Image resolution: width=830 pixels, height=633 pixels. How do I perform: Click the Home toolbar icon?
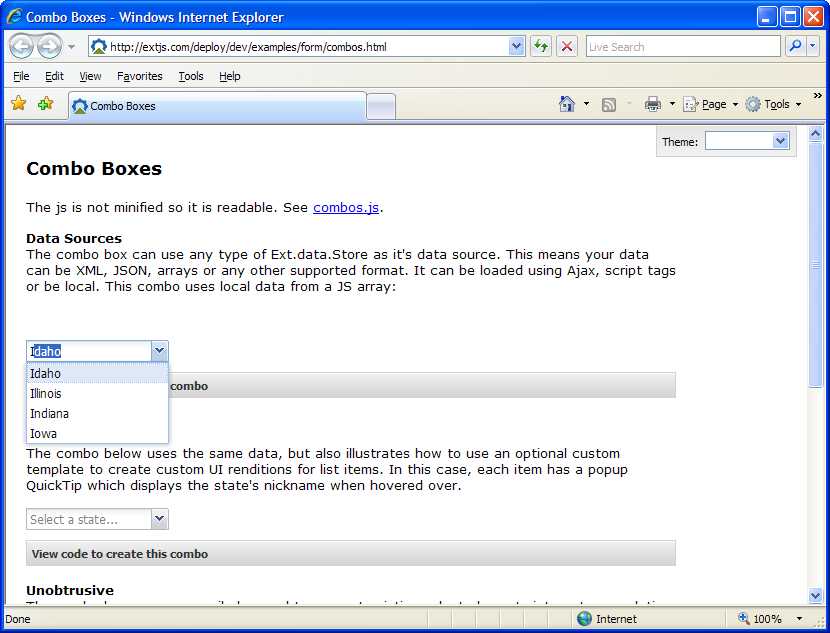567,104
